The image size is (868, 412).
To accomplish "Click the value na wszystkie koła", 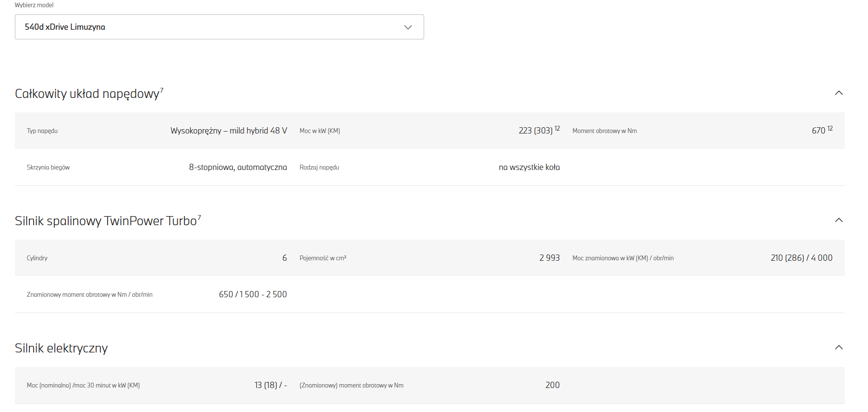I will click(529, 167).
